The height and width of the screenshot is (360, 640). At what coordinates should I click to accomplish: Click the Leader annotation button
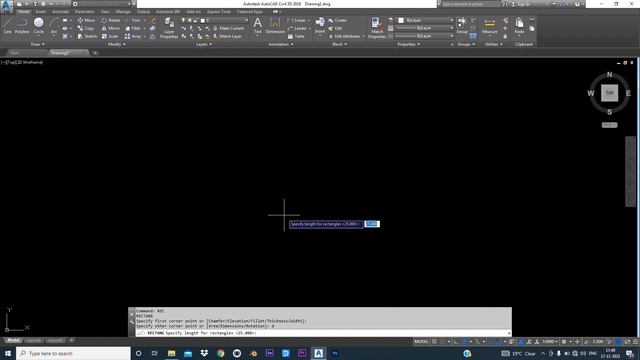(x=298, y=28)
